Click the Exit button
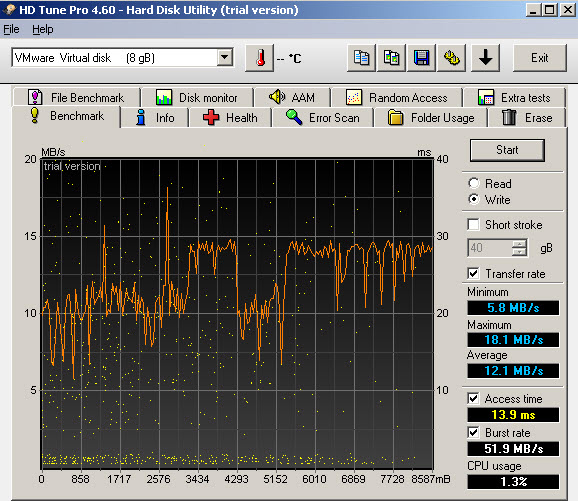The width and height of the screenshot is (578, 501). 540,58
